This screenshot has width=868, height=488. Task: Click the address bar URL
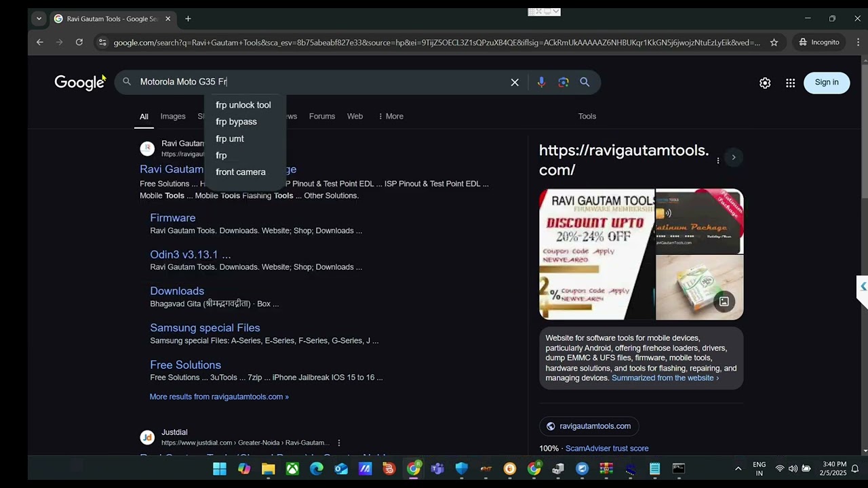point(437,42)
